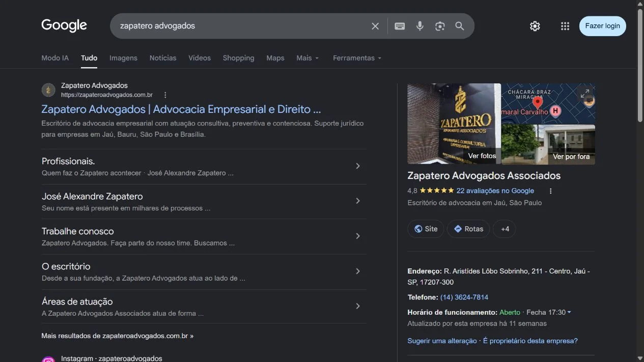
Task: Clear the search box with the X icon
Action: pyautogui.click(x=375, y=26)
